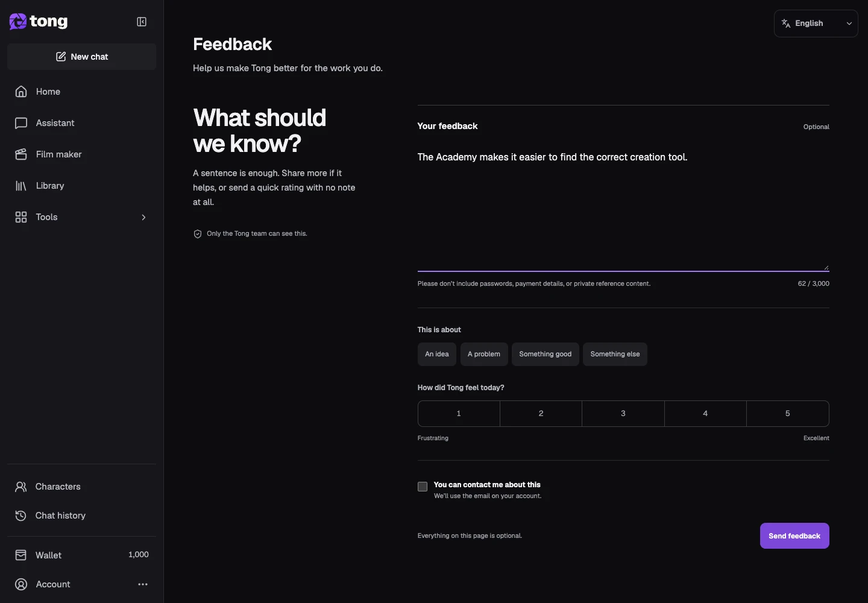Screen dimensions: 868x603
Task: Click the shield icon beside privacy note
Action: click(x=198, y=234)
